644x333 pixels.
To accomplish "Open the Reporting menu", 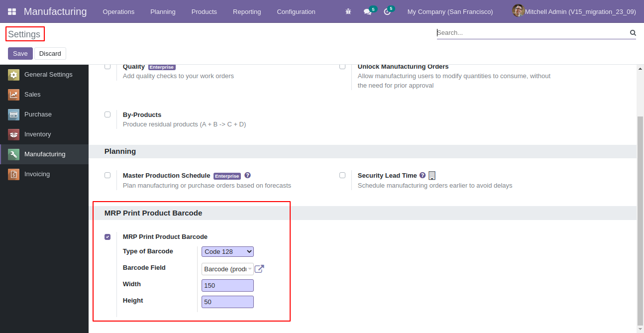I will click(247, 11).
